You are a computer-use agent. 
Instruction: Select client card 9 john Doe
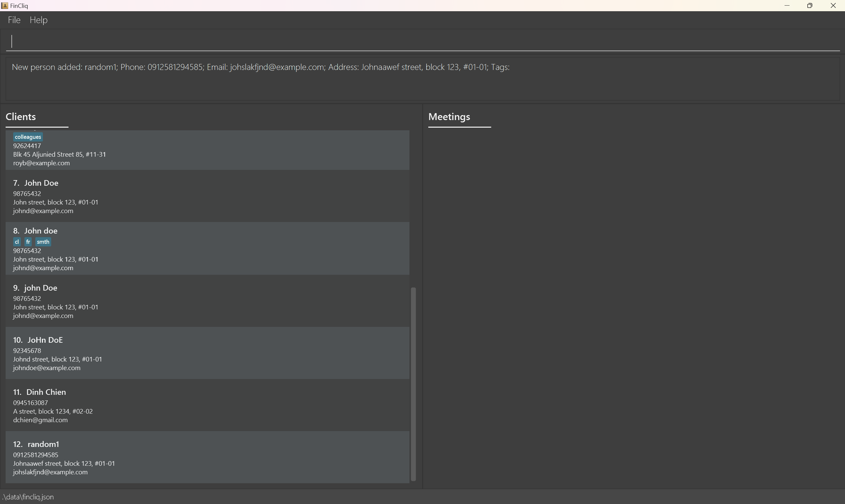(x=207, y=301)
